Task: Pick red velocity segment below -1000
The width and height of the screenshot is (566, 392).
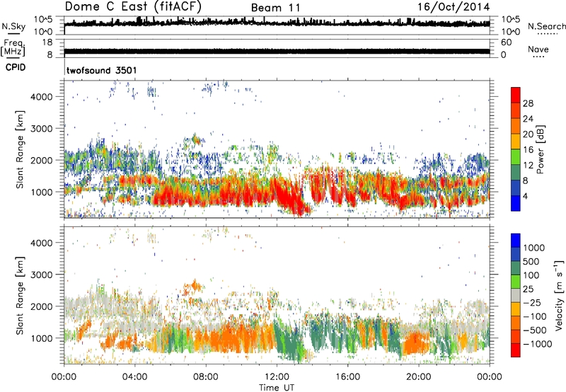Action: 516,350
